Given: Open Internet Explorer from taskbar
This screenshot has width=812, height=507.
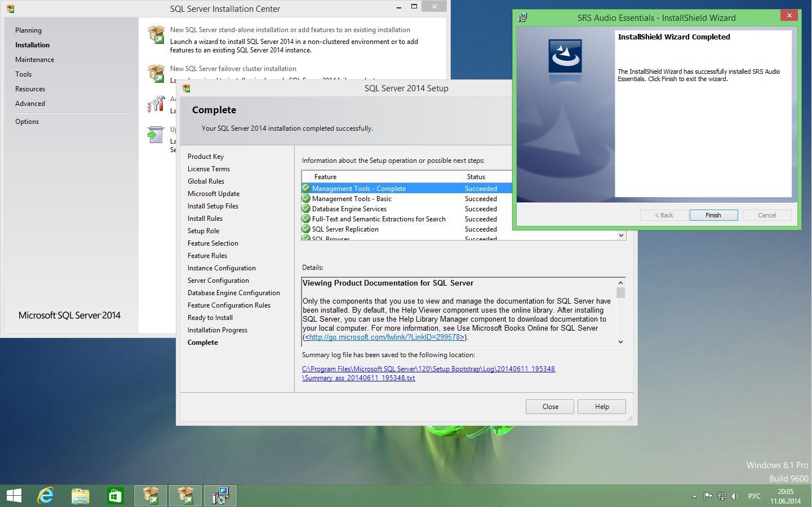Looking at the screenshot, I should point(46,496).
